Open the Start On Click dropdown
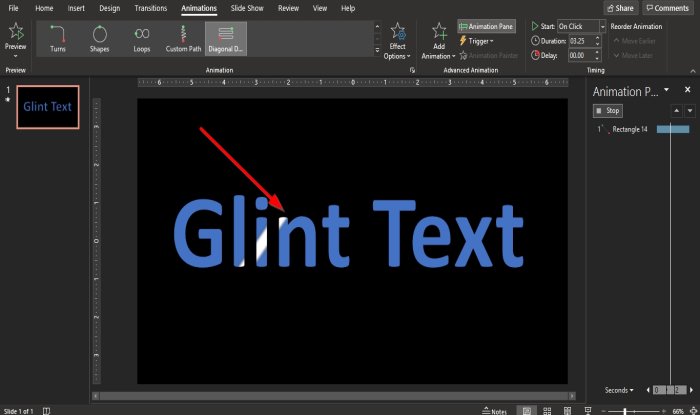700x415 pixels. (x=581, y=26)
